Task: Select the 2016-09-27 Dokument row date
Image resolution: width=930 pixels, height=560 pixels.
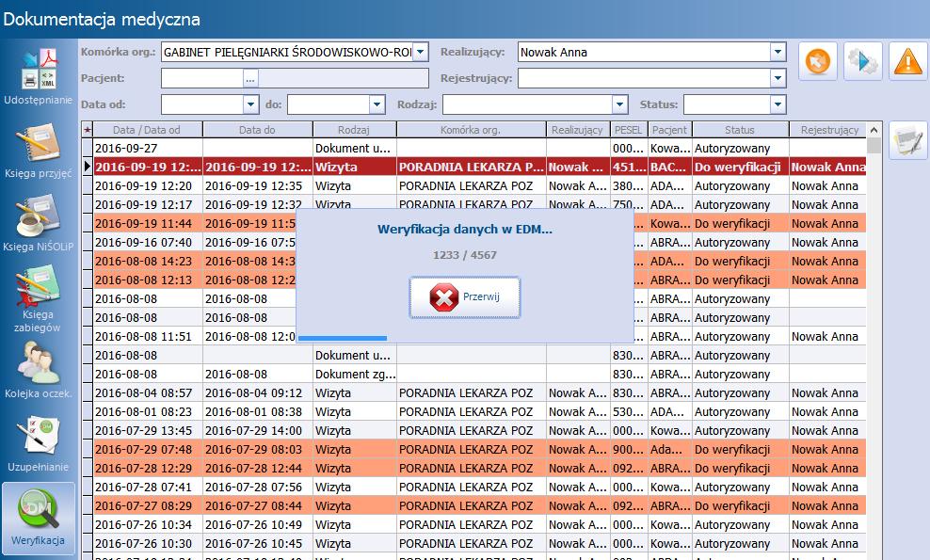Action: (x=126, y=149)
